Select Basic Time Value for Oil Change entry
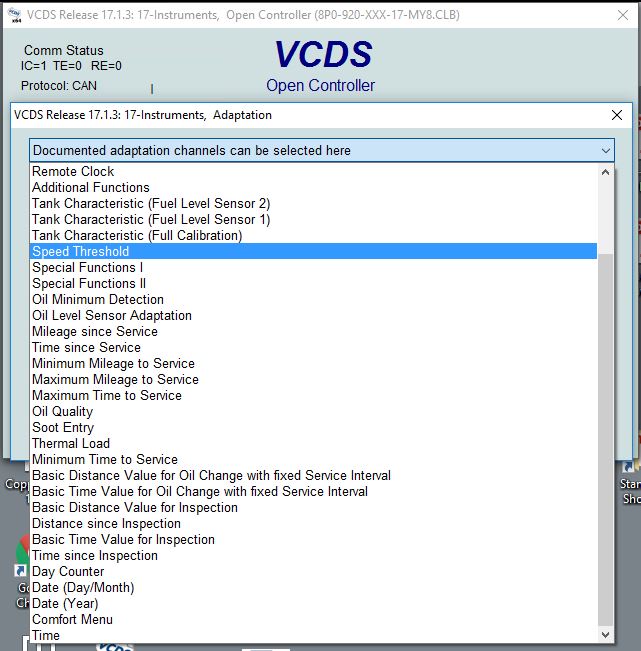The image size is (641, 651). click(x=313, y=492)
